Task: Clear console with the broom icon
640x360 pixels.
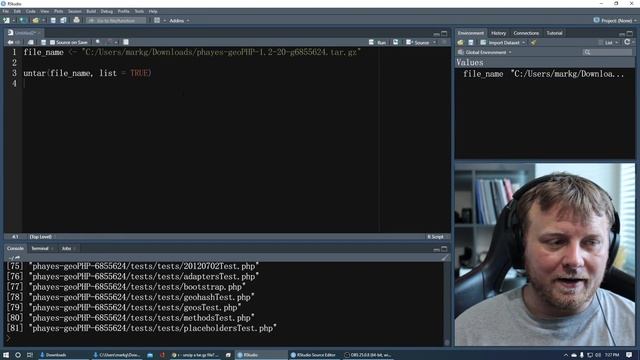Action: pyautogui.click(x=444, y=258)
